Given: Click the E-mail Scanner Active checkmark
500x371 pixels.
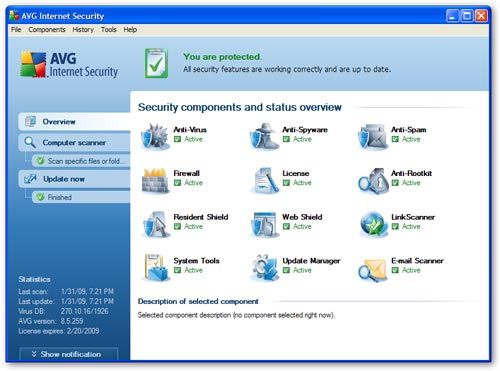Looking at the screenshot, I should (395, 270).
